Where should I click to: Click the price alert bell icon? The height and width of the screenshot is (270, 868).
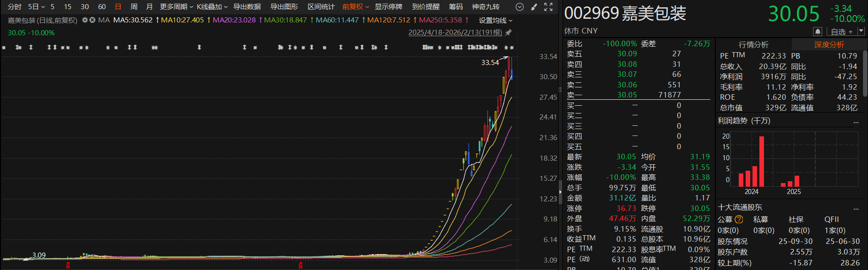tap(818, 31)
